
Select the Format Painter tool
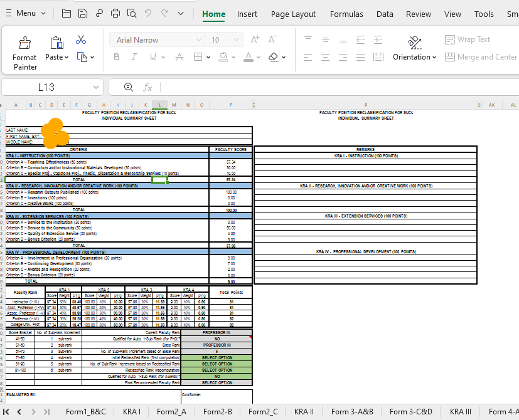point(25,53)
